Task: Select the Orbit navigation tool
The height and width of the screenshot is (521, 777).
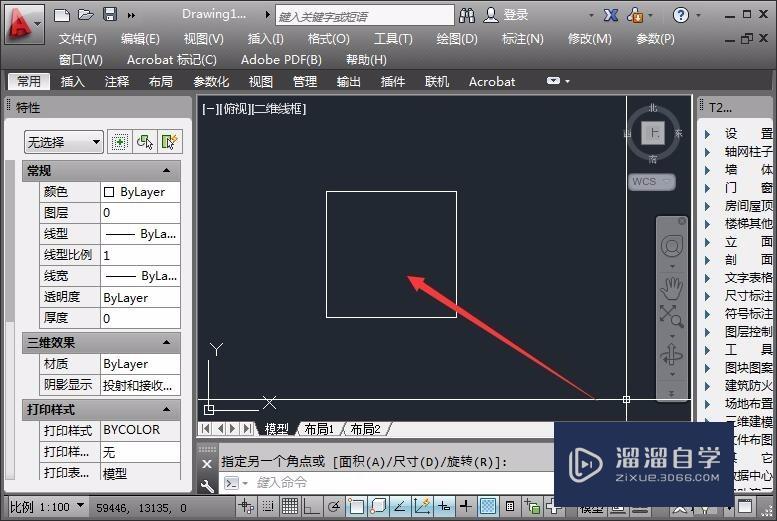Action: coord(671,355)
